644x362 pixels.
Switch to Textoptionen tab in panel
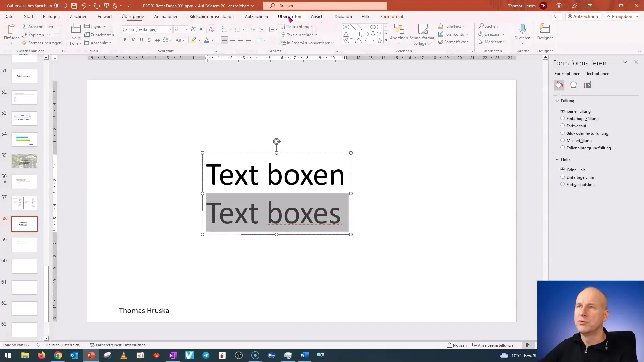(598, 73)
